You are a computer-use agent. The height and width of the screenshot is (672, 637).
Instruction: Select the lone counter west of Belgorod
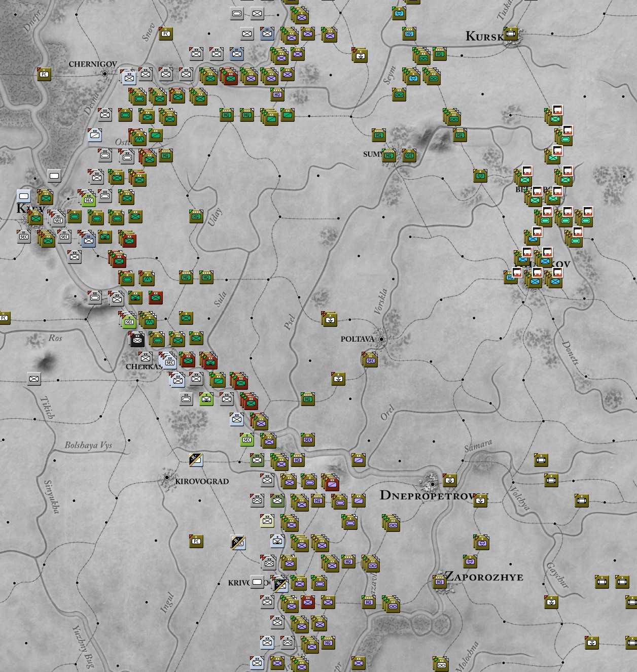coord(480,176)
